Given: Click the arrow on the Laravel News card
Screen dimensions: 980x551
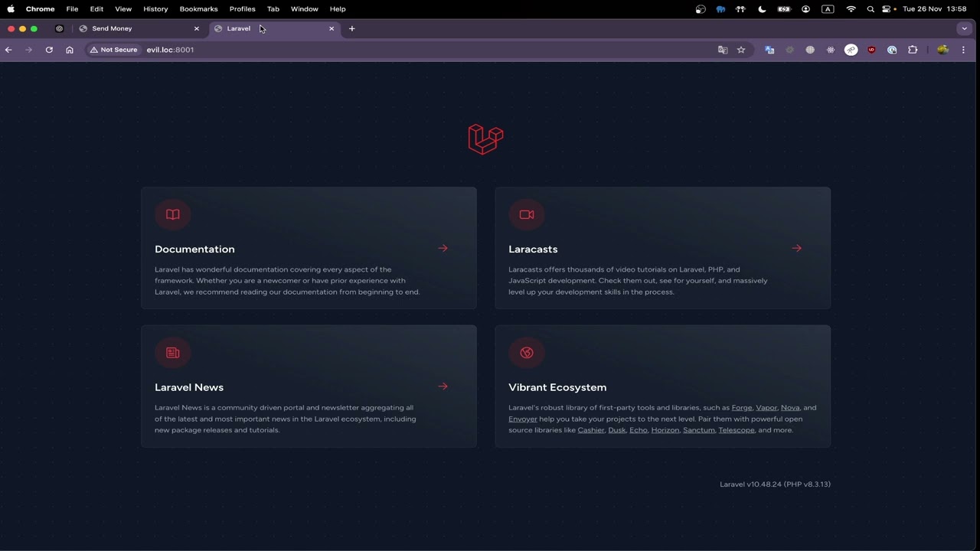Looking at the screenshot, I should click(x=443, y=386).
